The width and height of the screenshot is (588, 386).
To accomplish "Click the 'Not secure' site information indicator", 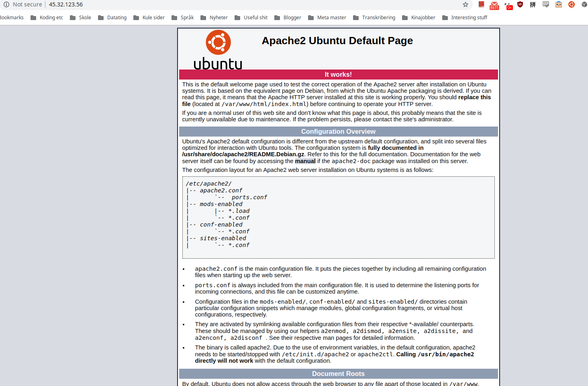I will [22, 4].
